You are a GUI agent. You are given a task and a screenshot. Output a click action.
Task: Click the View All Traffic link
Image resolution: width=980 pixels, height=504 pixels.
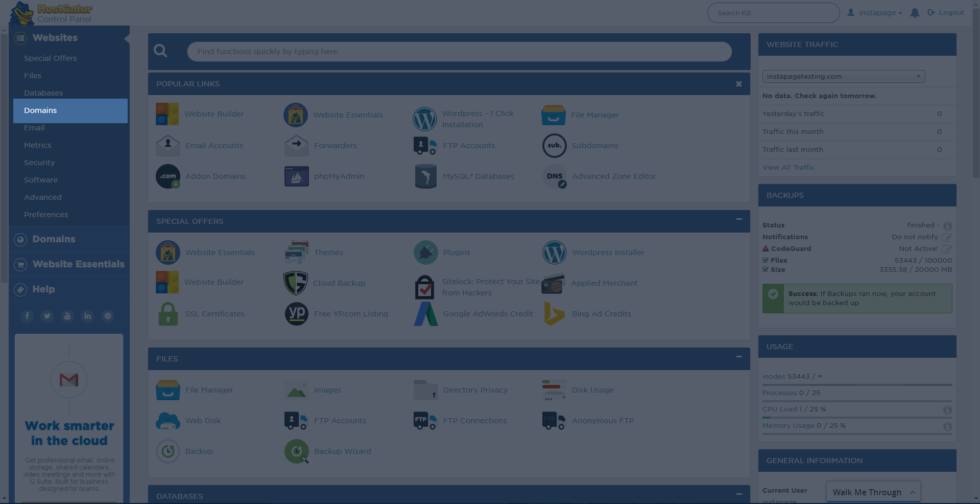coord(788,167)
